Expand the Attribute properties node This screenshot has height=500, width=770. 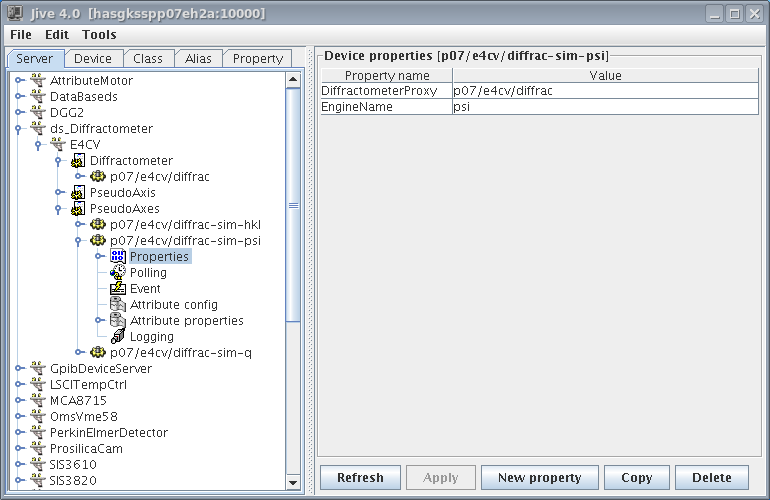(99, 320)
